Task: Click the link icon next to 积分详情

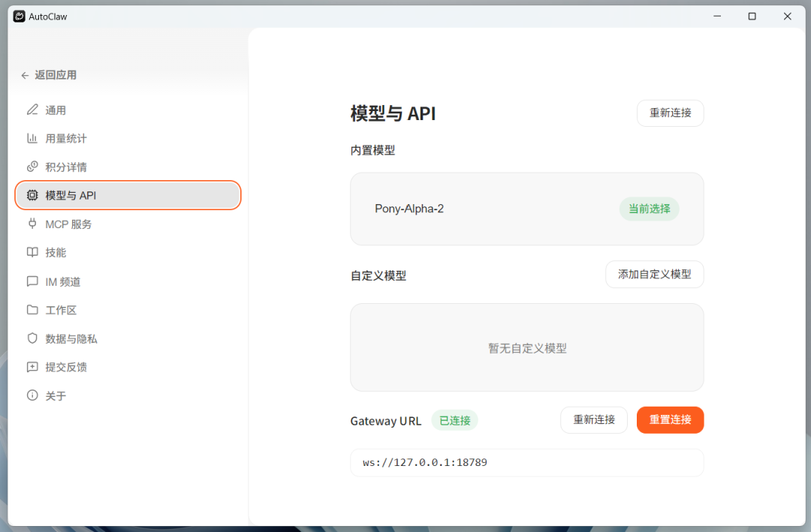Action: [32, 167]
